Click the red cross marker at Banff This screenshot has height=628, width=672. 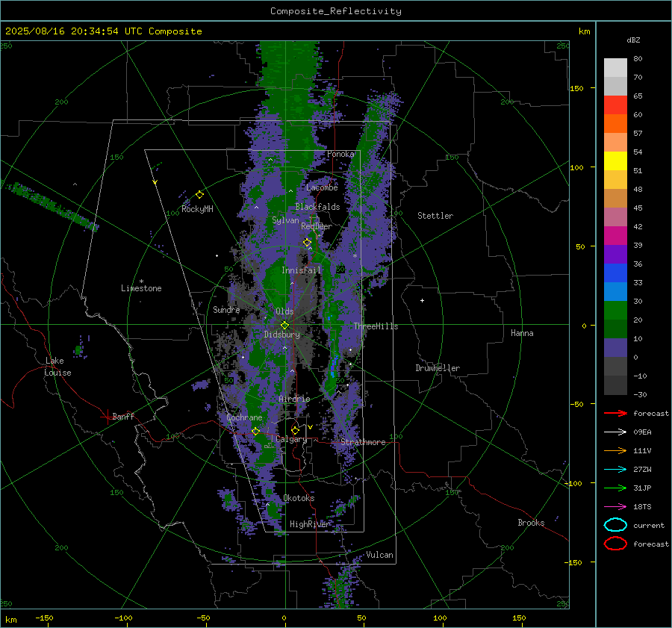pyautogui.click(x=107, y=417)
